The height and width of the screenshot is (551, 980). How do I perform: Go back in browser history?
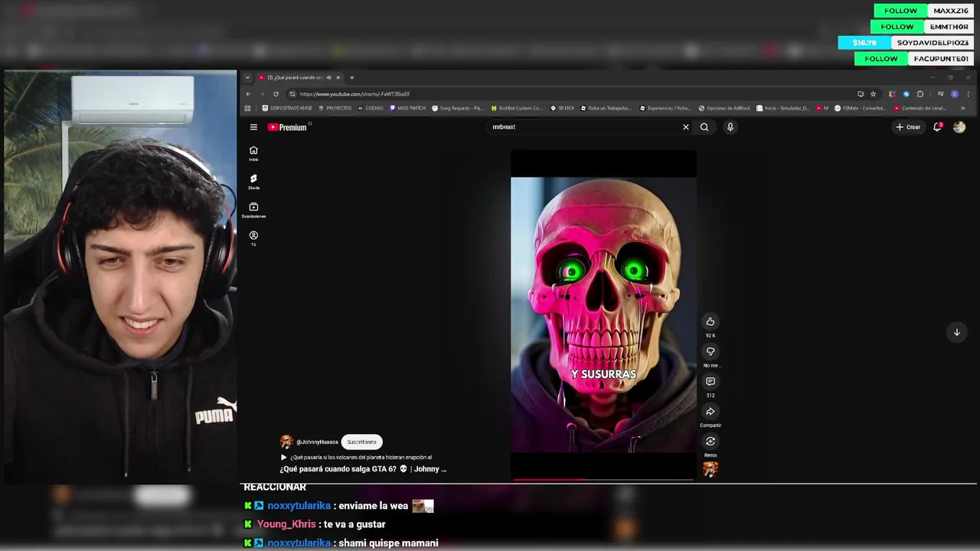click(x=248, y=94)
